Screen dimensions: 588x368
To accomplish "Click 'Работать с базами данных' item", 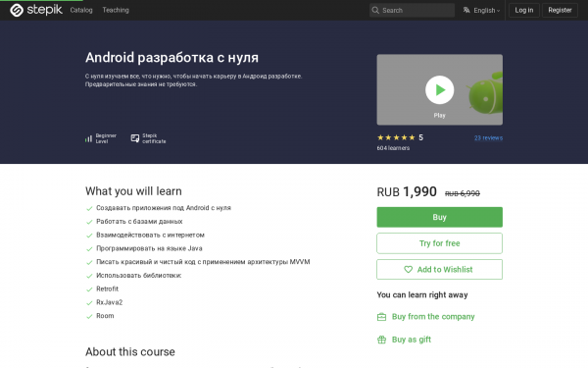I will (x=139, y=222).
